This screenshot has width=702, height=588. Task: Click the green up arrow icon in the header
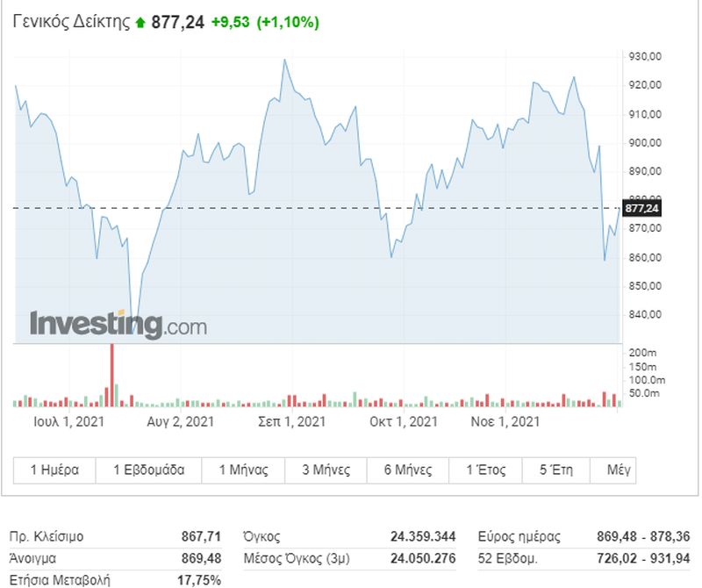tap(140, 23)
